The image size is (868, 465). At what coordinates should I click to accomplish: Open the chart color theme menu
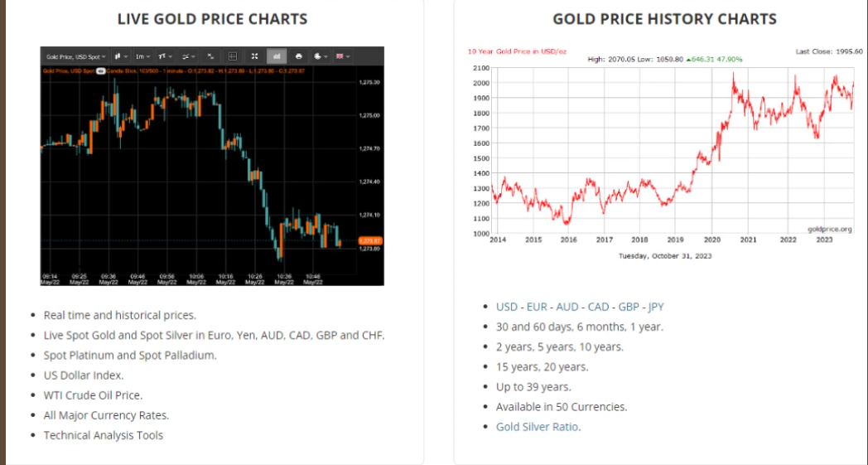tap(321, 56)
